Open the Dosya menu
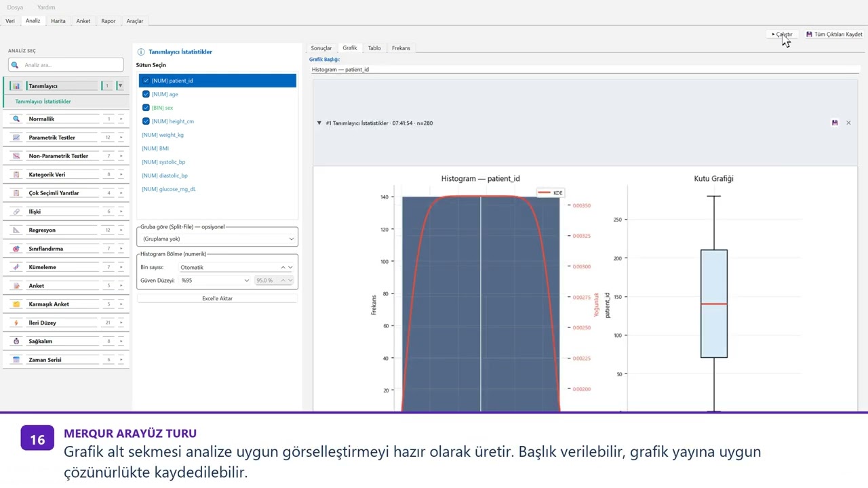 pyautogui.click(x=15, y=7)
